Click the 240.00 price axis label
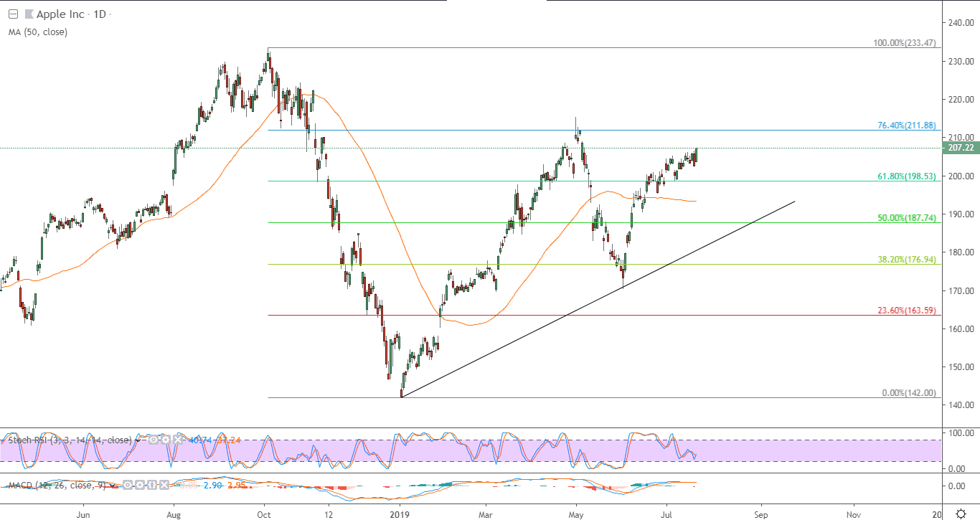 tap(960, 23)
